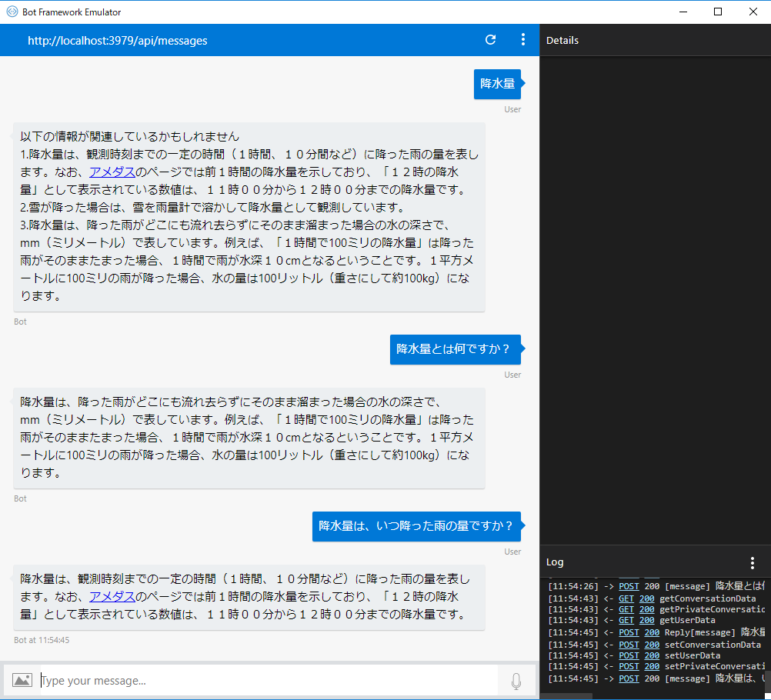771x700 pixels.
Task: Click the image upload icon by message box
Action: click(x=22, y=680)
